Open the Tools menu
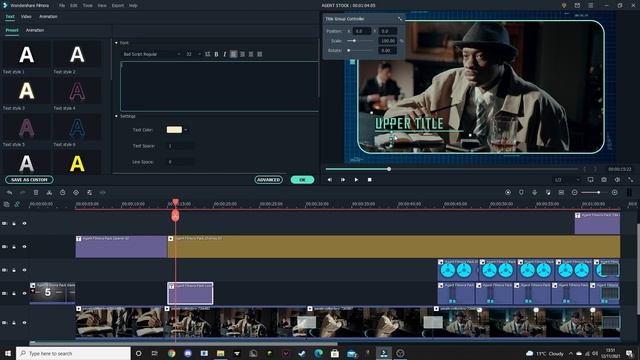Image resolution: width=640 pixels, height=360 pixels. tap(87, 6)
